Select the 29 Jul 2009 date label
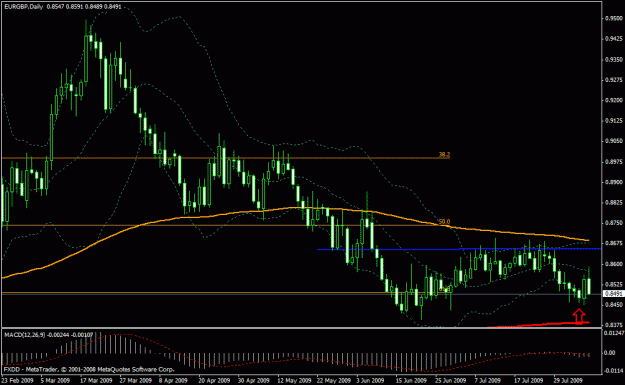This screenshot has height=385, width=625. pyautogui.click(x=568, y=380)
